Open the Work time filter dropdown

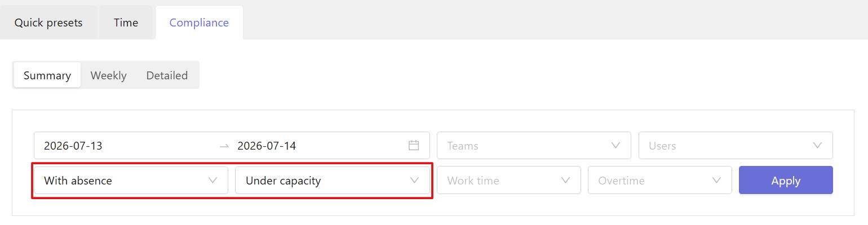(509, 181)
